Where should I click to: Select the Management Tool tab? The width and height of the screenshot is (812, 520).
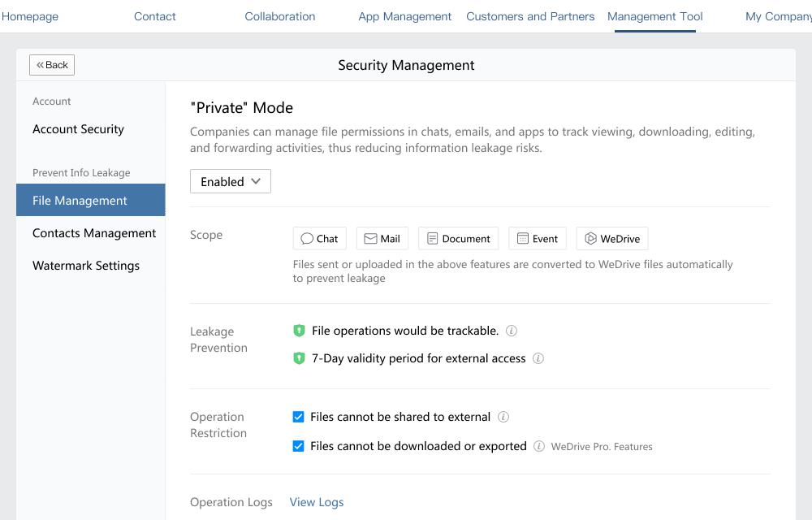[x=655, y=16]
